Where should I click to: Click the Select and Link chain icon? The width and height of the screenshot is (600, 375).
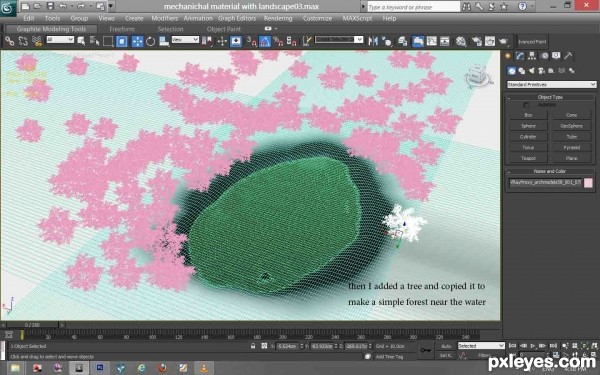pyautogui.click(x=10, y=41)
